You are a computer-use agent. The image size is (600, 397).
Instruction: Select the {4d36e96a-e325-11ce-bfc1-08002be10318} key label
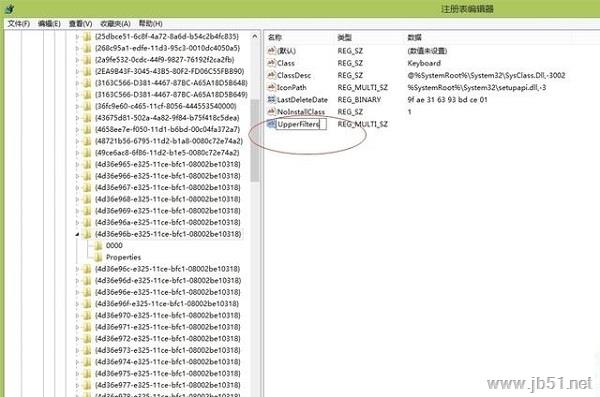[x=168, y=222]
